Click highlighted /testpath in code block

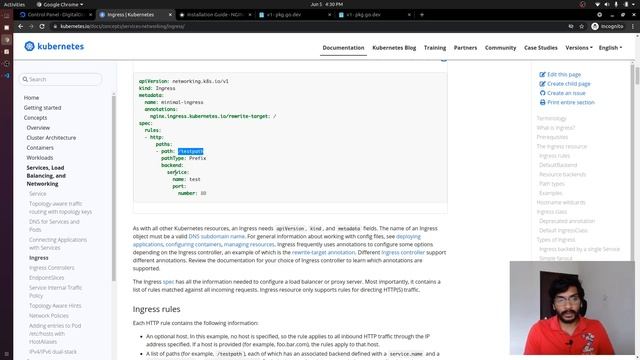pyautogui.click(x=190, y=151)
